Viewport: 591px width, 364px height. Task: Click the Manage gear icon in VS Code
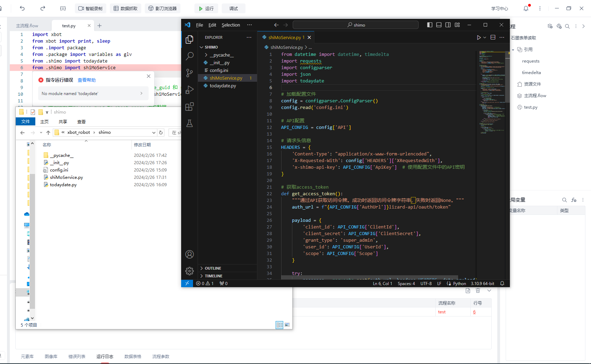coord(190,271)
